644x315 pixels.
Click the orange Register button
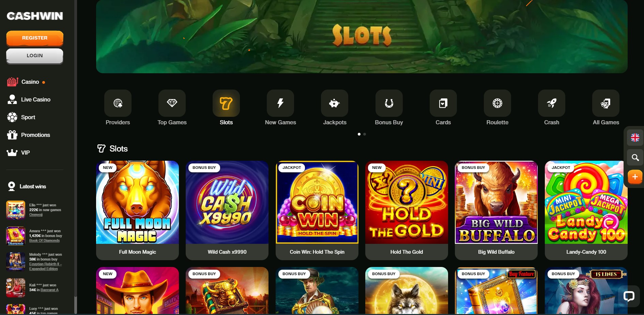click(x=35, y=38)
